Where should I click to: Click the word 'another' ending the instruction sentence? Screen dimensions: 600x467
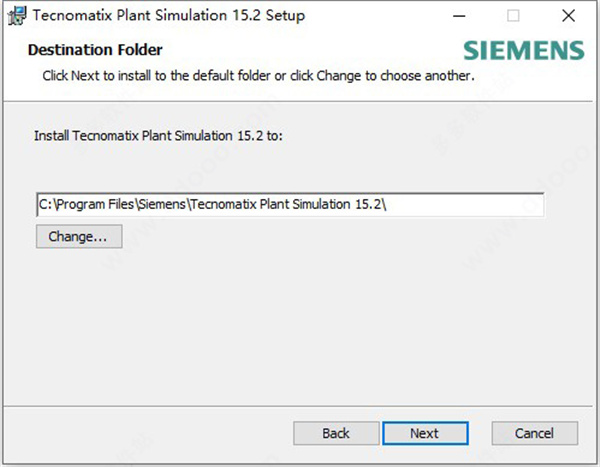[446, 75]
